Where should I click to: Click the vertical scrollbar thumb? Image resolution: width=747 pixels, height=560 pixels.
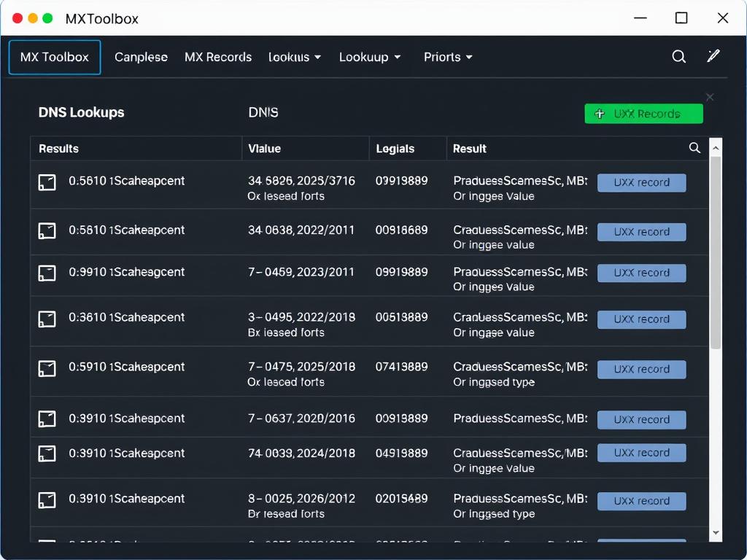[716, 253]
